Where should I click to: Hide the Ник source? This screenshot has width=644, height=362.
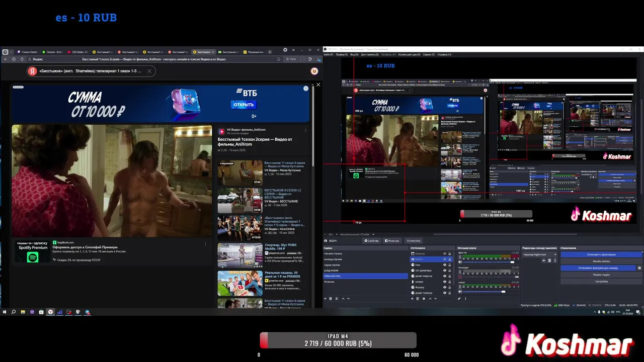coord(445,264)
